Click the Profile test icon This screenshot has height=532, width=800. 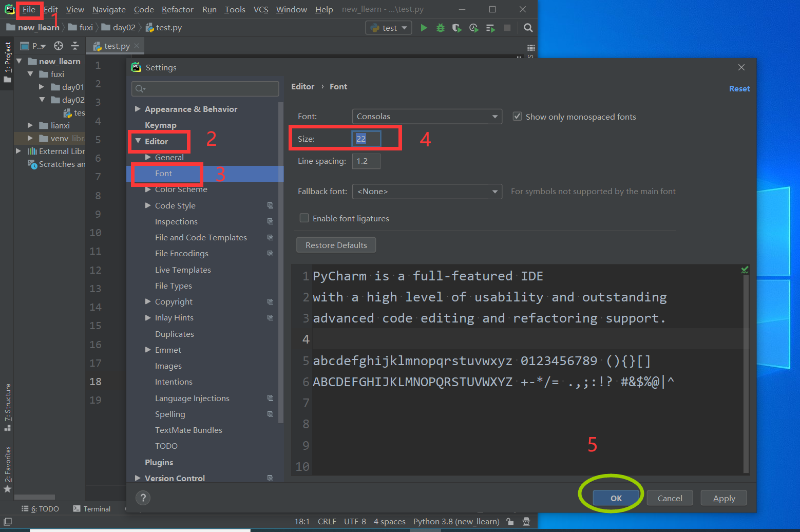pyautogui.click(x=473, y=28)
